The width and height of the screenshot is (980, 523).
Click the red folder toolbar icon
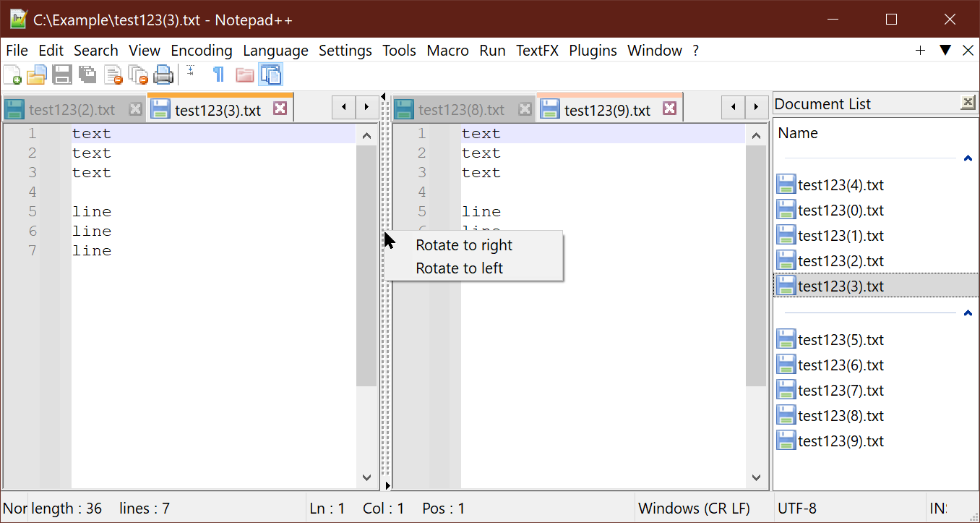coord(244,75)
